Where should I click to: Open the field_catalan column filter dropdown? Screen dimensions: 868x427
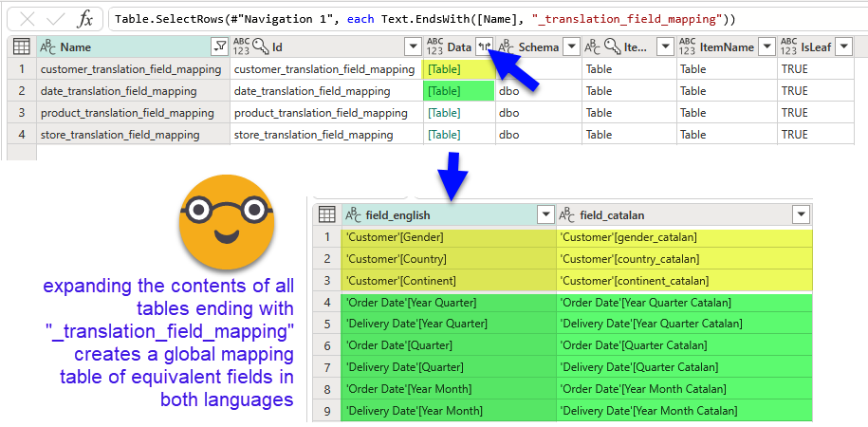(802, 214)
